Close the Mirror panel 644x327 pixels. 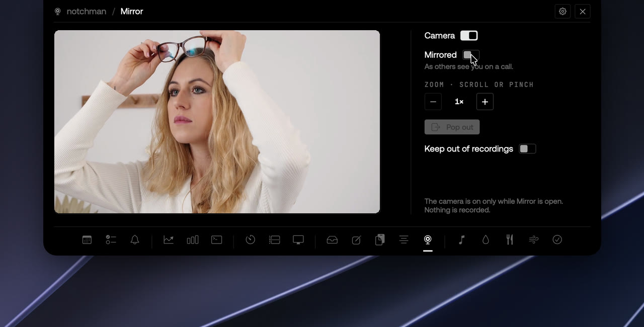click(583, 12)
